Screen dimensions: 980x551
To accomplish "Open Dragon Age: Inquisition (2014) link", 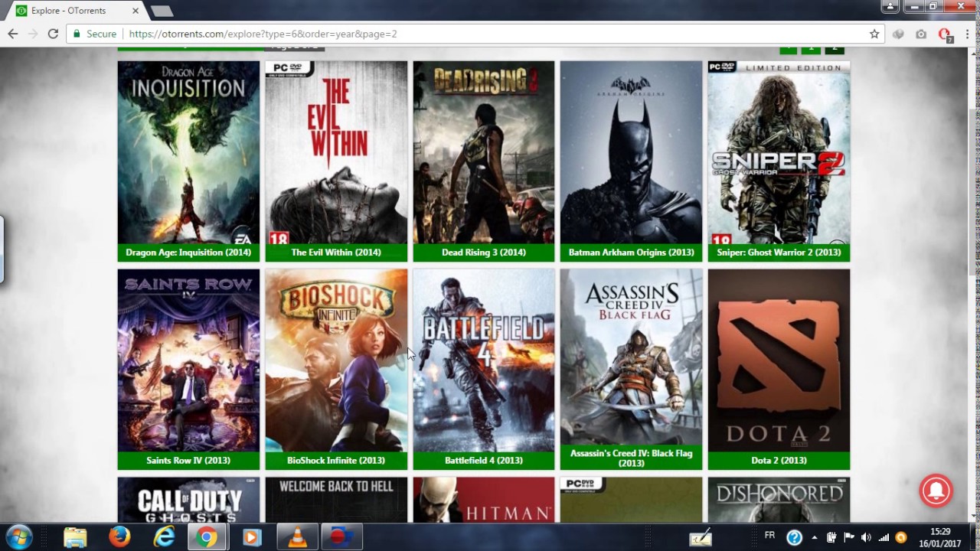I will [x=188, y=253].
